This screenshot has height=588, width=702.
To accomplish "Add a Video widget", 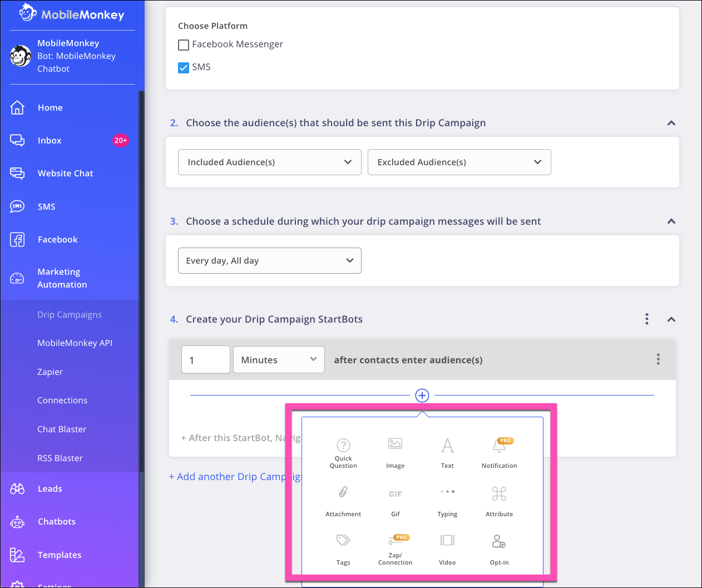I will pyautogui.click(x=447, y=550).
